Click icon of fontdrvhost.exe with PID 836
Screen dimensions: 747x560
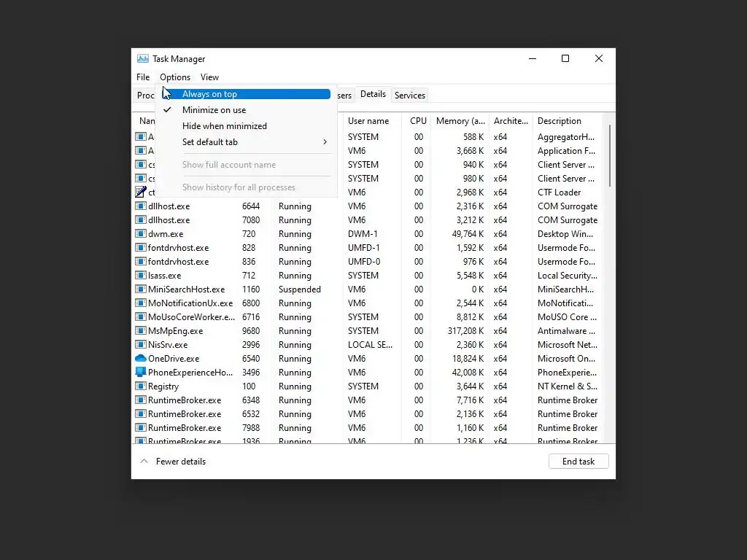click(141, 262)
